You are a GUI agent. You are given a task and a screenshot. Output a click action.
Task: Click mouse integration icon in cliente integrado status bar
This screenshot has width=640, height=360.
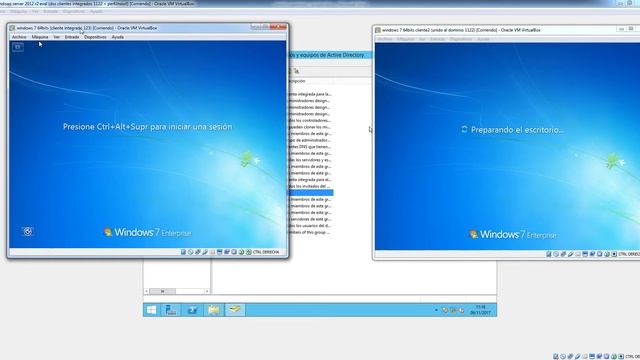[242, 252]
